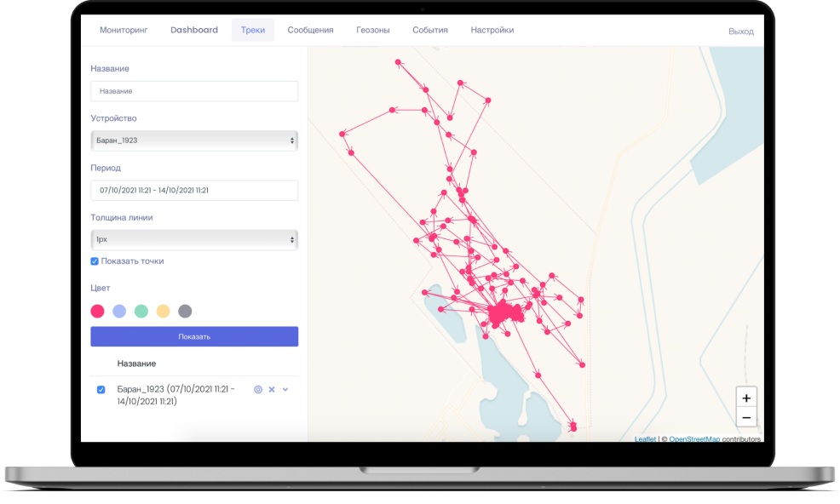Focus the Название input field

click(194, 91)
